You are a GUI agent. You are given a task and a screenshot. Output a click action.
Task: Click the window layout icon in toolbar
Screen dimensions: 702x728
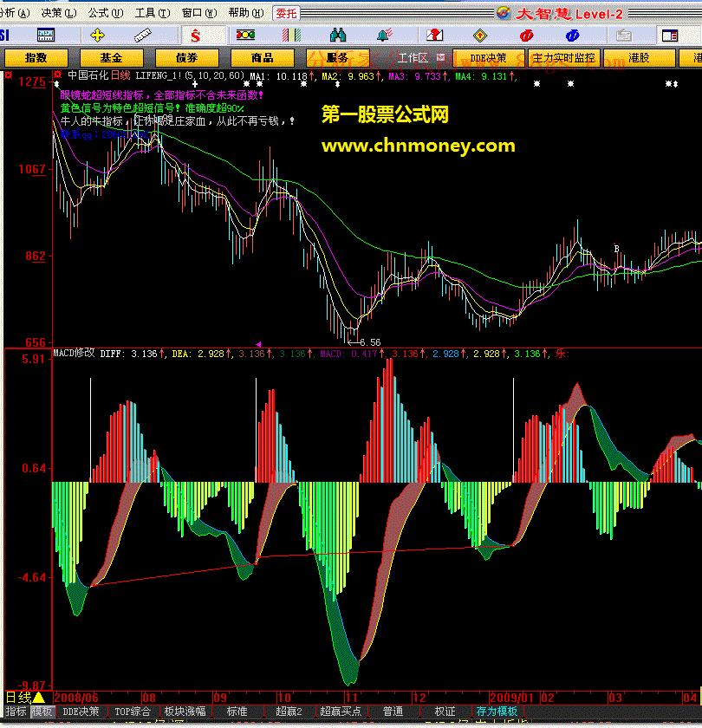coord(670,36)
